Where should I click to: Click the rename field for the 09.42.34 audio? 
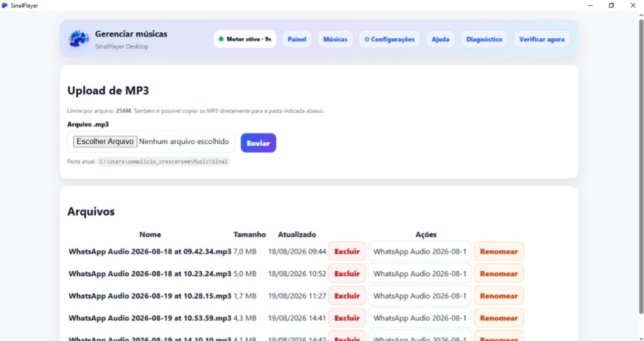pyautogui.click(x=420, y=251)
